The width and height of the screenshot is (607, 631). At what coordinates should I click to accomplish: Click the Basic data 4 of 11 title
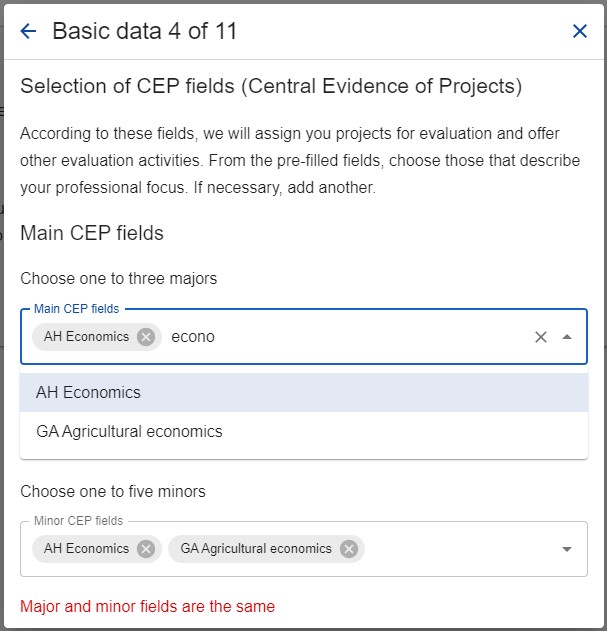[x=145, y=31]
